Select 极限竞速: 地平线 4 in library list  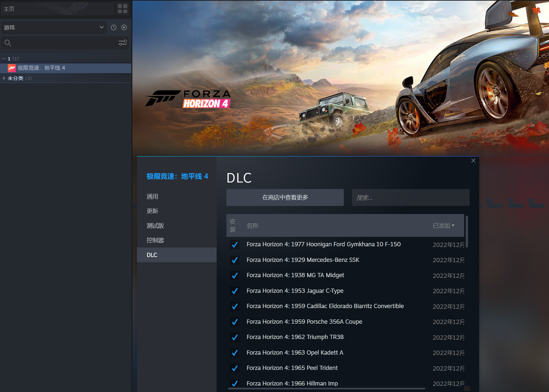(66, 68)
